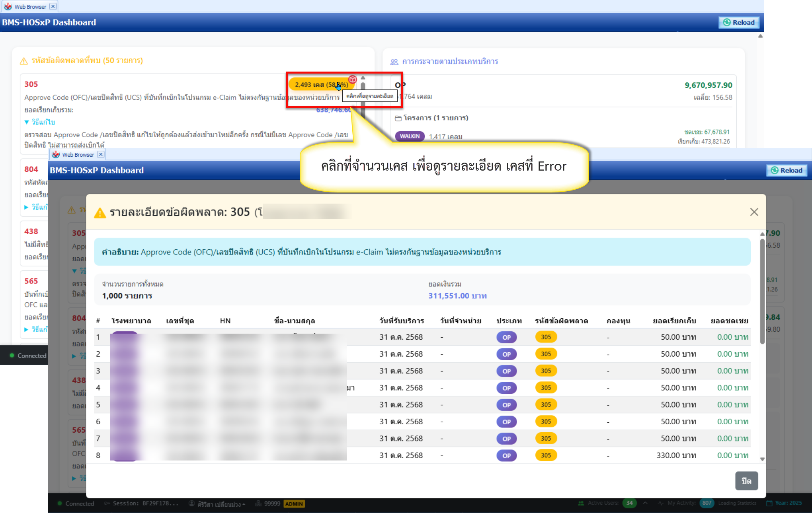Collapse the วิธีแก้ไข section under error 305
Screen dimensions: 812x513
coord(39,122)
